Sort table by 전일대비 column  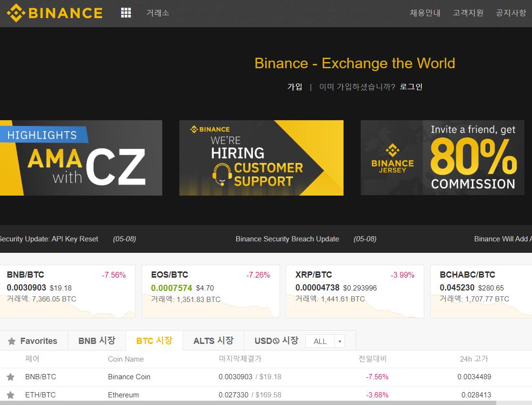[373, 359]
